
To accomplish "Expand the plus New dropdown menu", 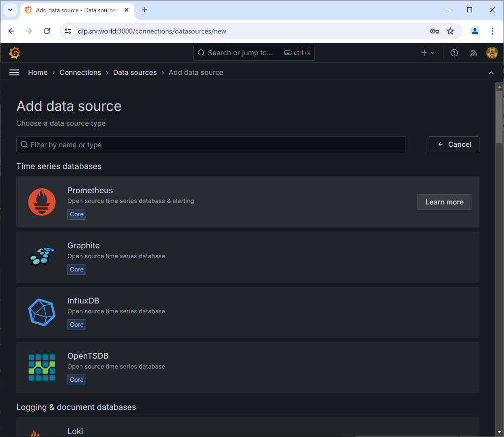I will (428, 53).
